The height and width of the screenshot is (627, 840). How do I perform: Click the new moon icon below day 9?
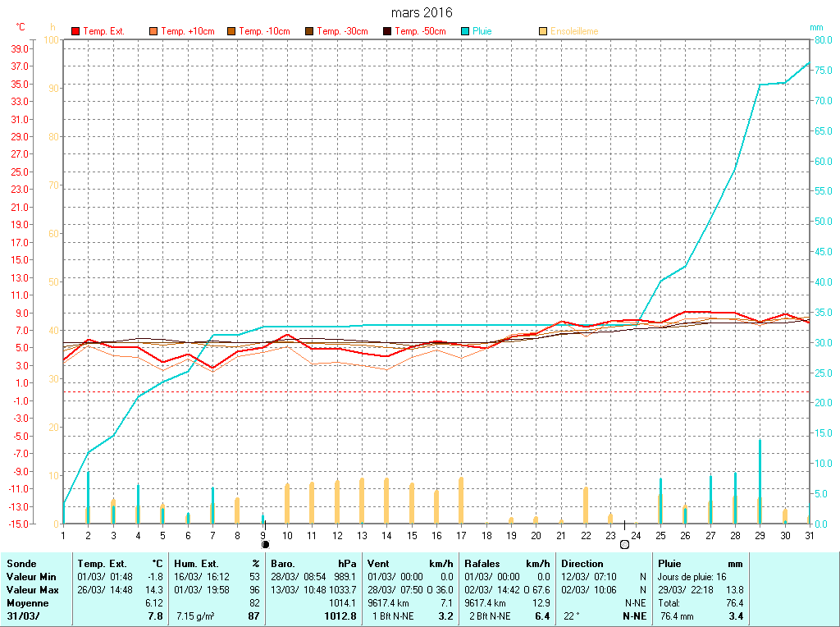click(x=265, y=544)
